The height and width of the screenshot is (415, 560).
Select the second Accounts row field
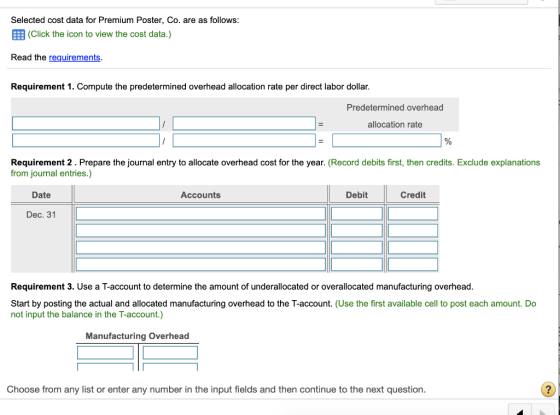click(201, 231)
